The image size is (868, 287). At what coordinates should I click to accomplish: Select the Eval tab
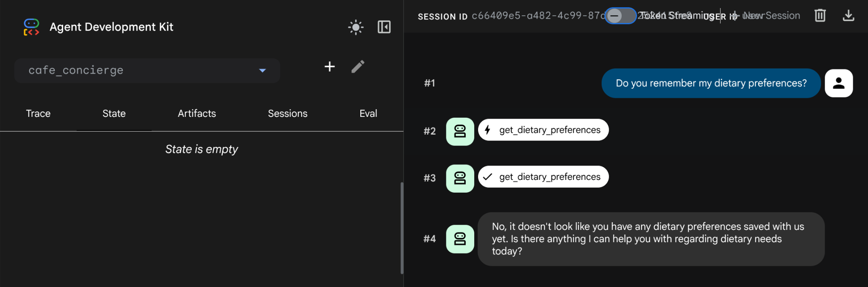(368, 113)
